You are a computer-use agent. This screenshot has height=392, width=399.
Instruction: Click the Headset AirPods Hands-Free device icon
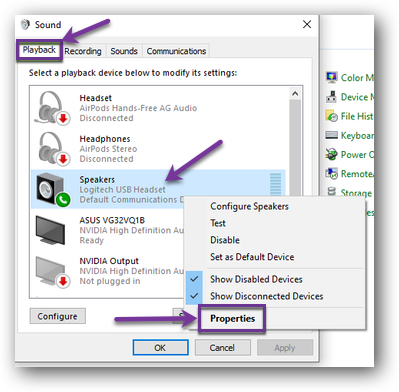click(52, 108)
